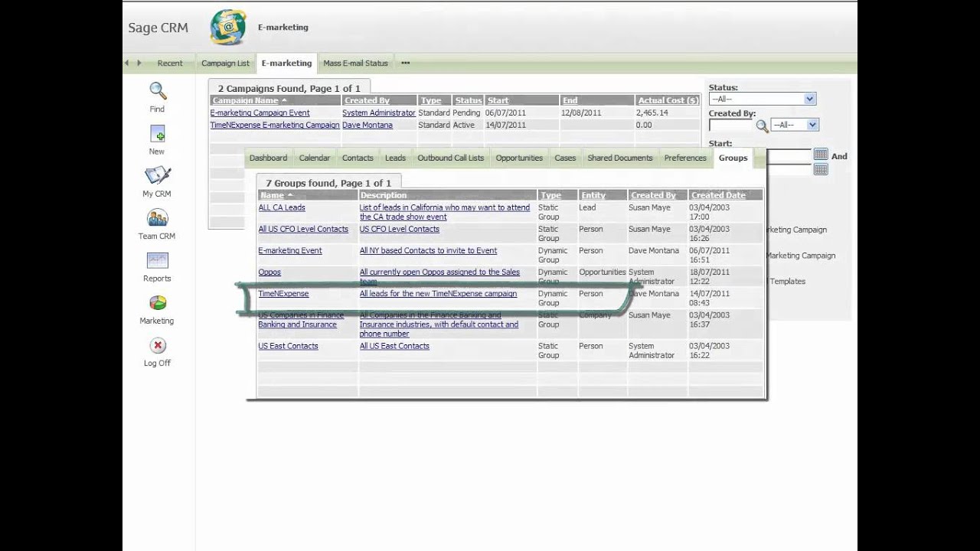
Task: Open the Status dropdown
Action: [763, 99]
